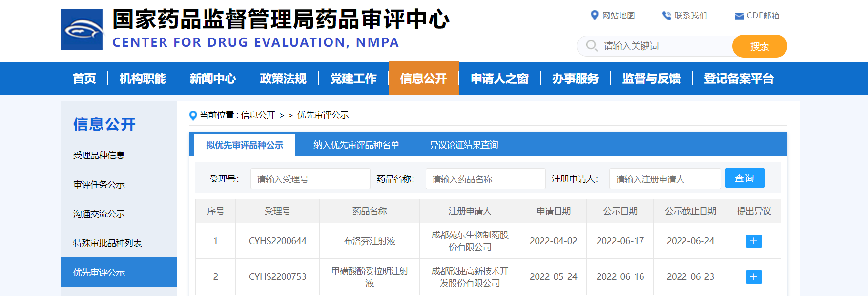The width and height of the screenshot is (868, 296).
Task: Open 申请人之窗 menu
Action: (x=499, y=79)
